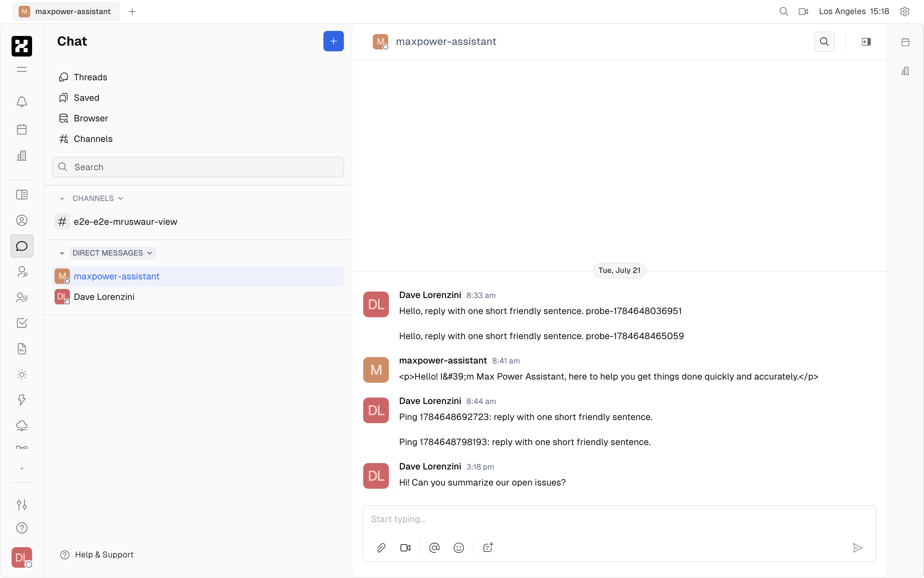The height and width of the screenshot is (578, 924).
Task: Click the blue plus new chat button
Action: pyautogui.click(x=333, y=41)
